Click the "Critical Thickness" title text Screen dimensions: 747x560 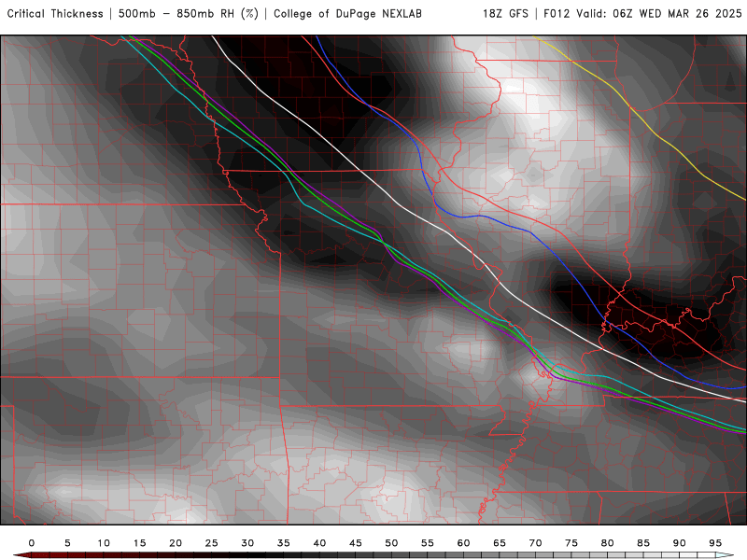(55, 13)
